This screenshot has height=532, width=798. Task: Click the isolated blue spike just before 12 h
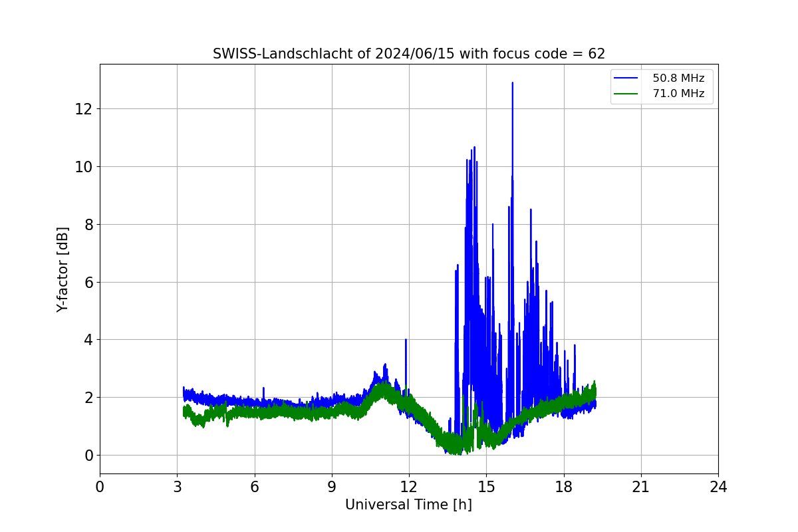(x=406, y=340)
